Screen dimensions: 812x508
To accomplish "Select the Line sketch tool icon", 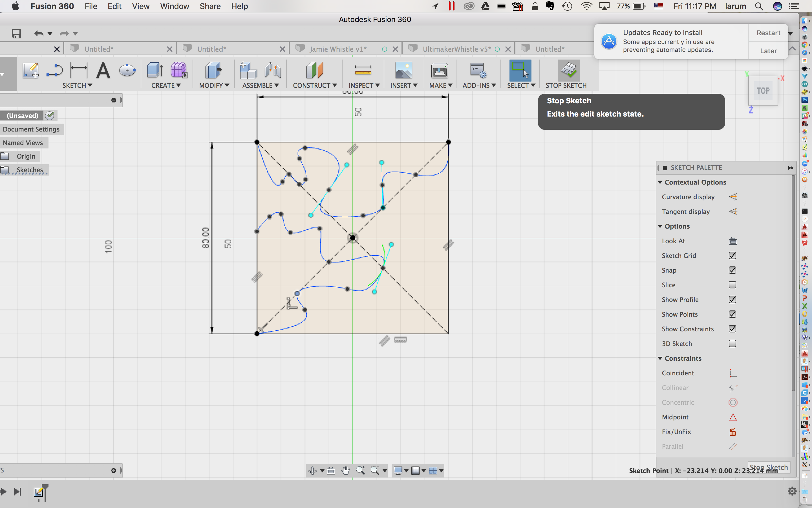I will point(55,70).
